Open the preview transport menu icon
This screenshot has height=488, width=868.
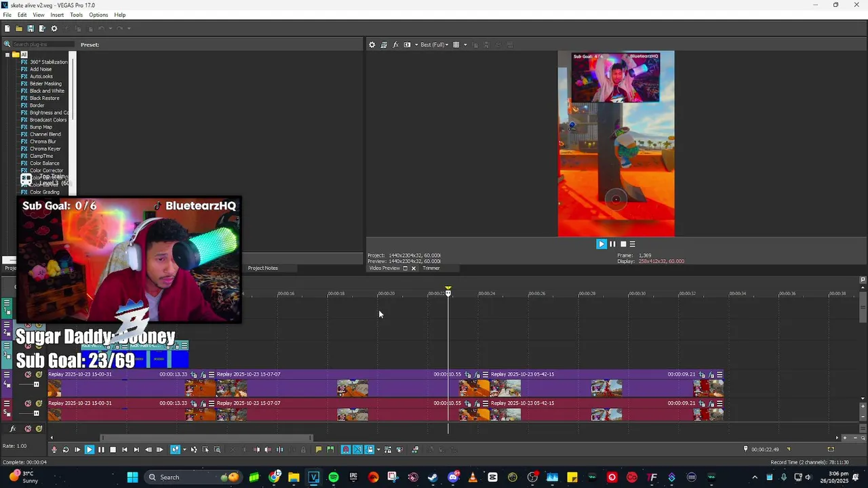coord(633,244)
